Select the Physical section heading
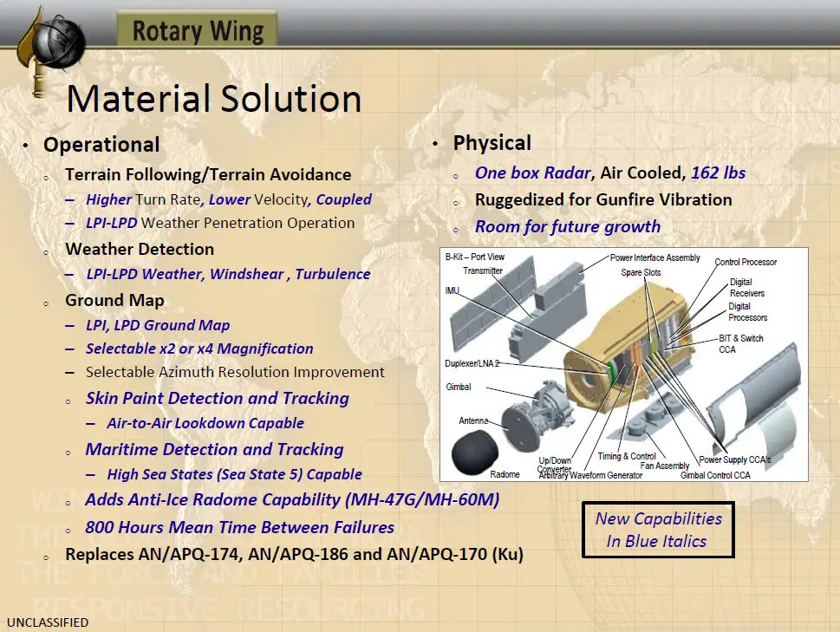The width and height of the screenshot is (840, 632). [x=492, y=143]
